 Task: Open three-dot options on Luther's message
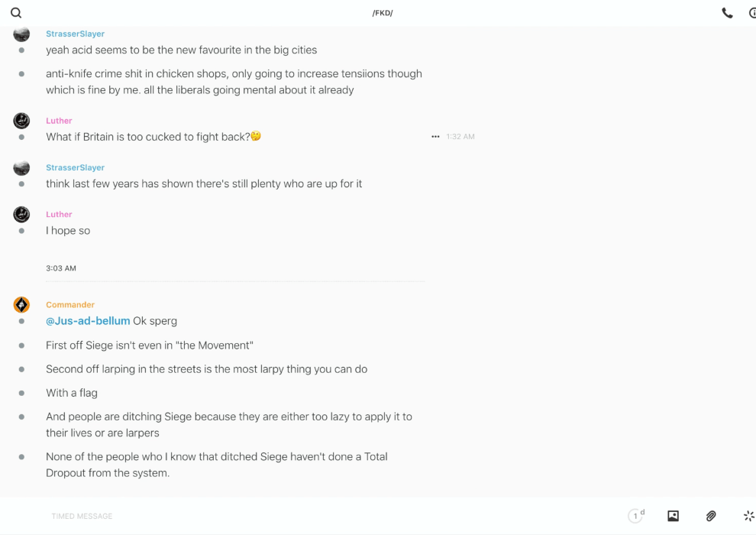(435, 137)
